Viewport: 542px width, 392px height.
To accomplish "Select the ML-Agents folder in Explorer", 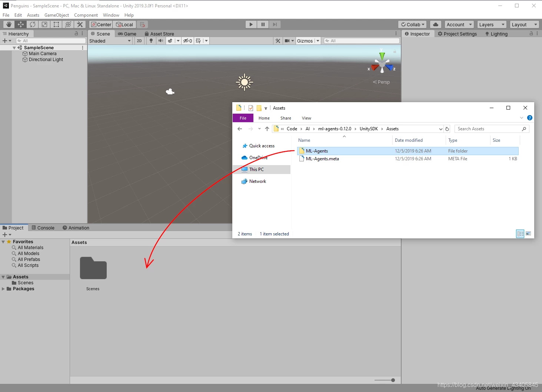I will (x=408, y=151).
